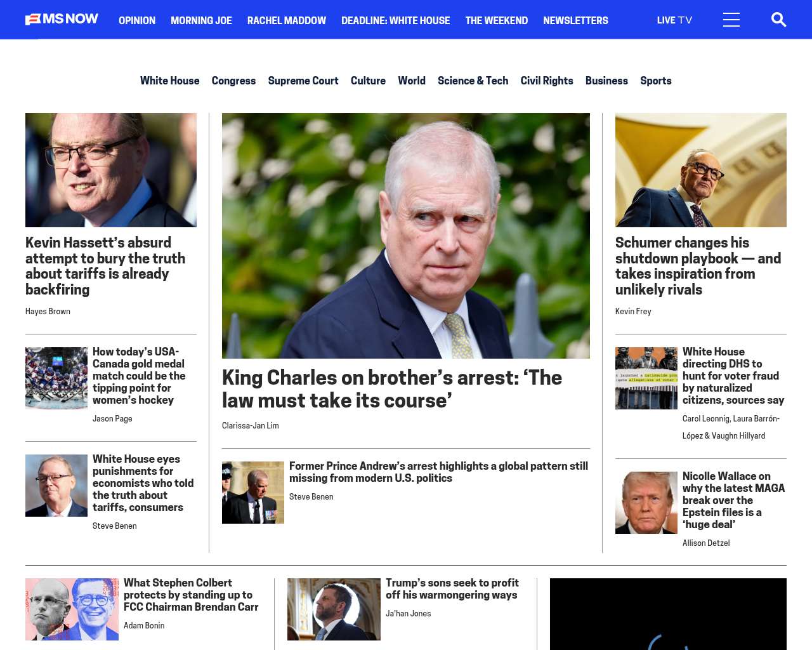Viewport: 812px width, 650px height.
Task: Open Live TV in header
Action: [674, 20]
